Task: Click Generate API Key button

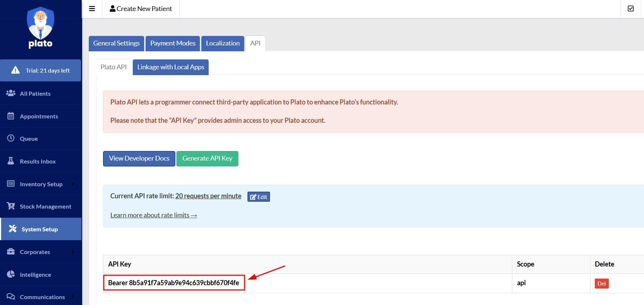Action: pos(207,158)
